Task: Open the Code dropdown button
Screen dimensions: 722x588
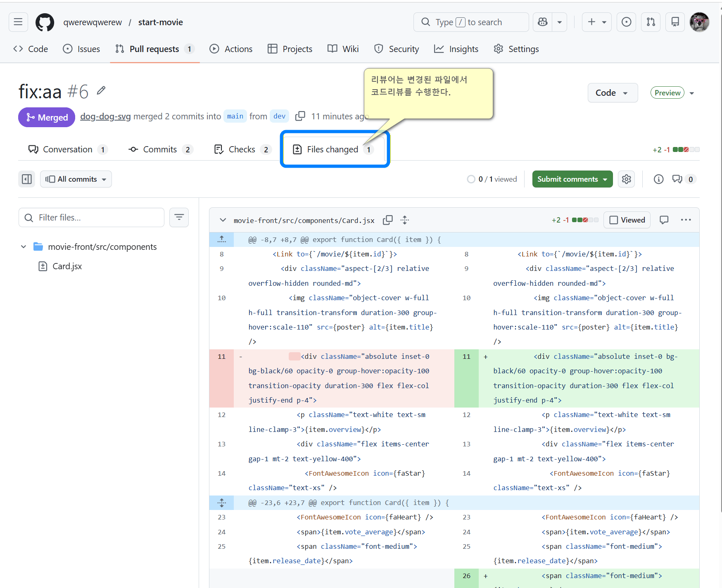Action: coord(612,93)
